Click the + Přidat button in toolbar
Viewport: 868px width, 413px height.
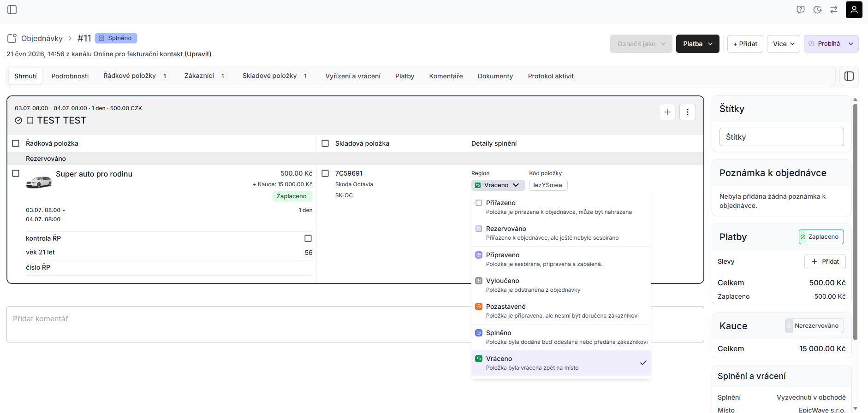point(745,44)
